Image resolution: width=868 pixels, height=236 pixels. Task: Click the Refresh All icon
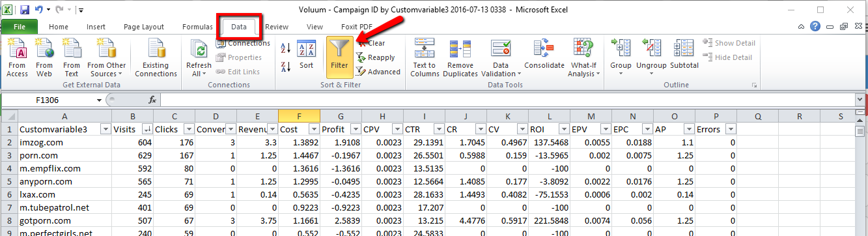[199, 50]
